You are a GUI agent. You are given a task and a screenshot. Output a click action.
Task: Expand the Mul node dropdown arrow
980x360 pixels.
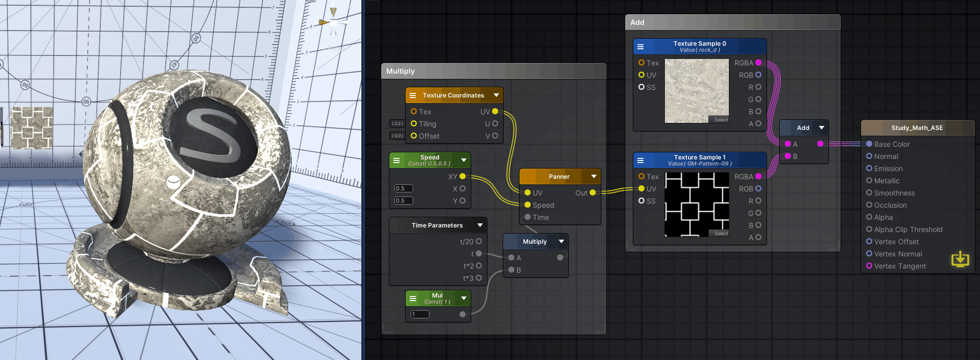coord(464,299)
